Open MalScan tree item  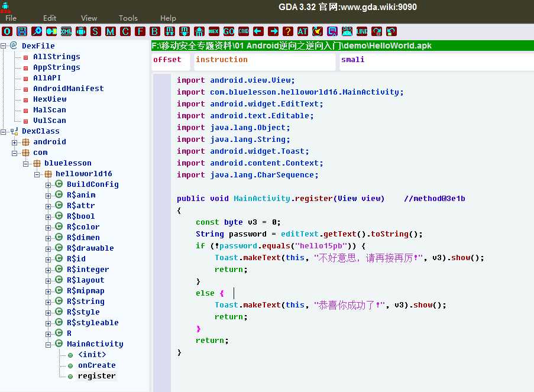point(50,109)
